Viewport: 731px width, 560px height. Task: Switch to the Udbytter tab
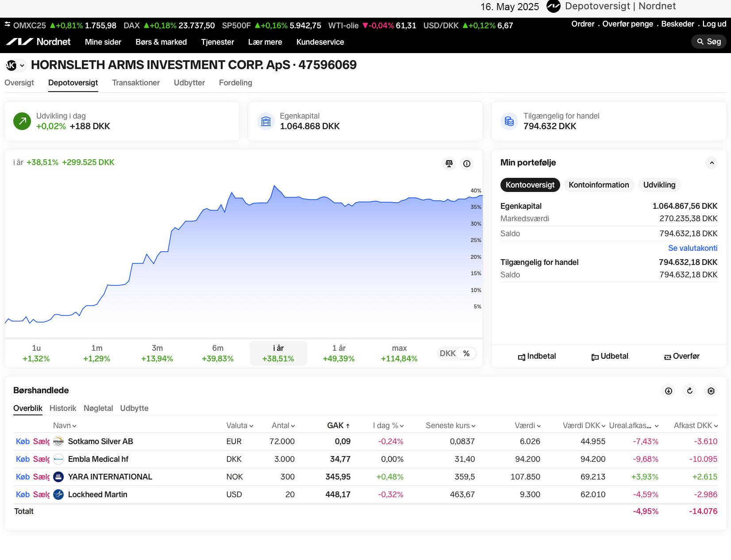[189, 83]
